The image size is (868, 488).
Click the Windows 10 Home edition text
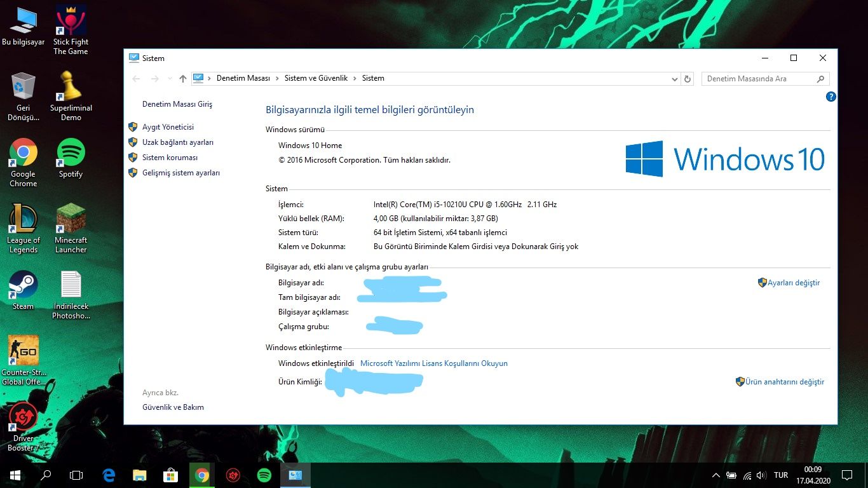(310, 146)
